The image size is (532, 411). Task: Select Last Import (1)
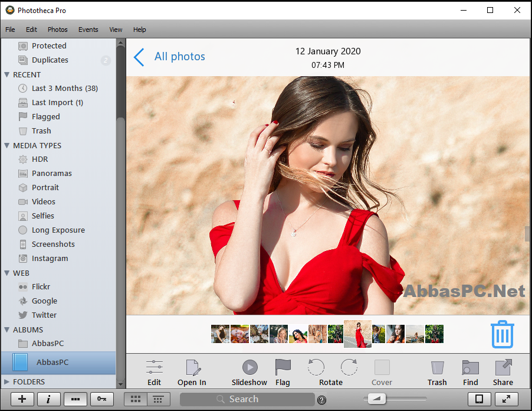pyautogui.click(x=58, y=103)
